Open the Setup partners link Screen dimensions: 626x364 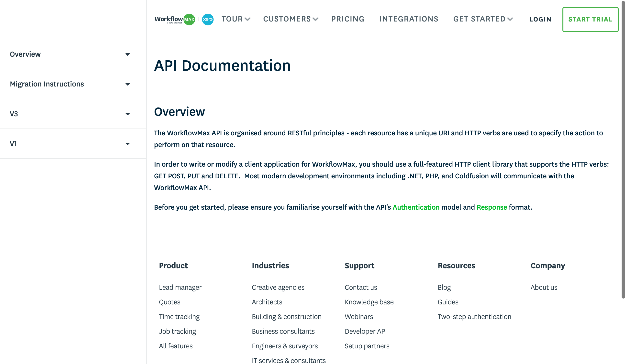[367, 346]
